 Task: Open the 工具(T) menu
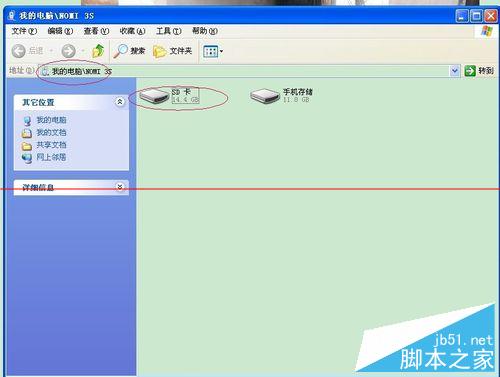tap(169, 31)
